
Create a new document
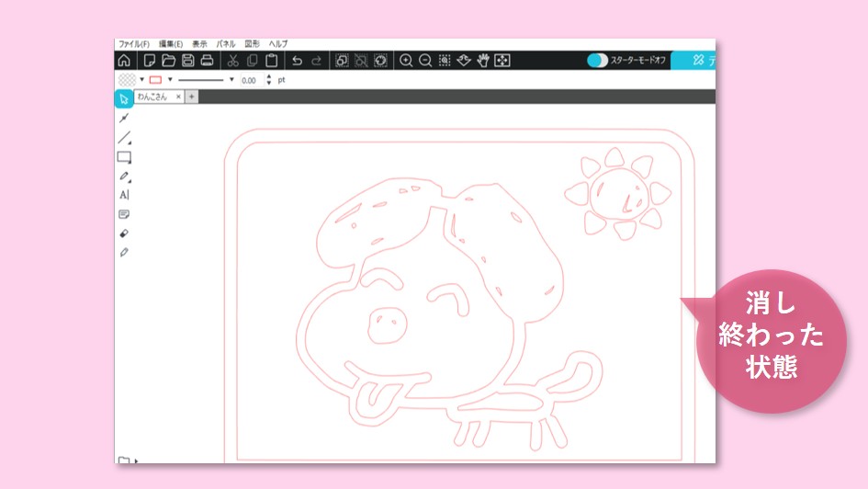click(149, 61)
